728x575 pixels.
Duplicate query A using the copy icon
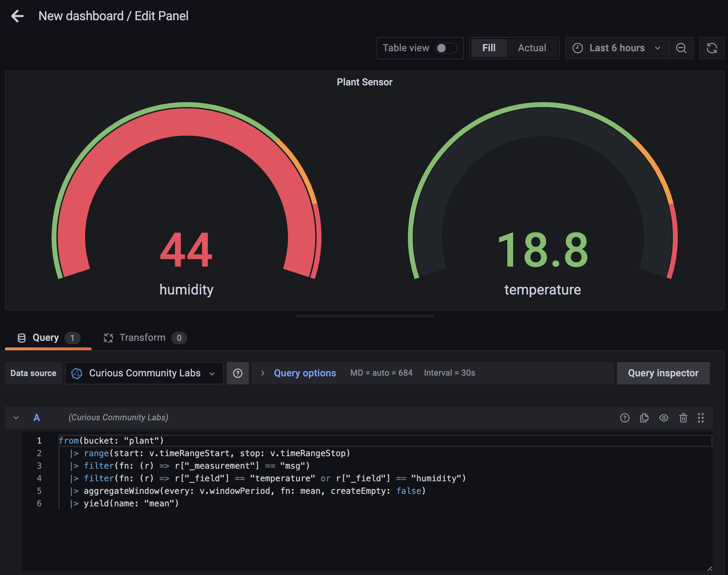[644, 417]
